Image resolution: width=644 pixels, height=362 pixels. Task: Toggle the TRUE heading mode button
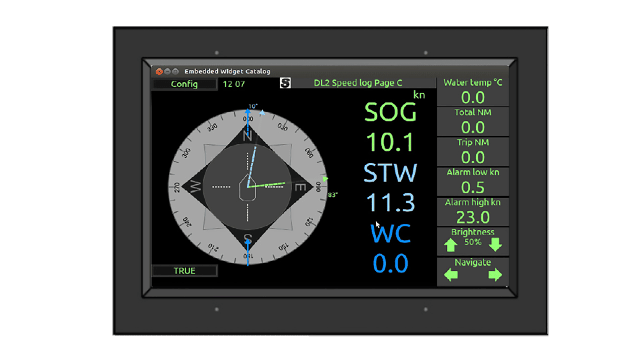184,271
